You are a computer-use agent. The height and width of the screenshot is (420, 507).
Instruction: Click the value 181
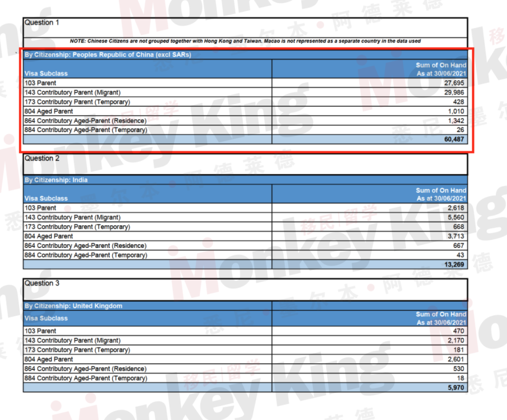coord(459,350)
